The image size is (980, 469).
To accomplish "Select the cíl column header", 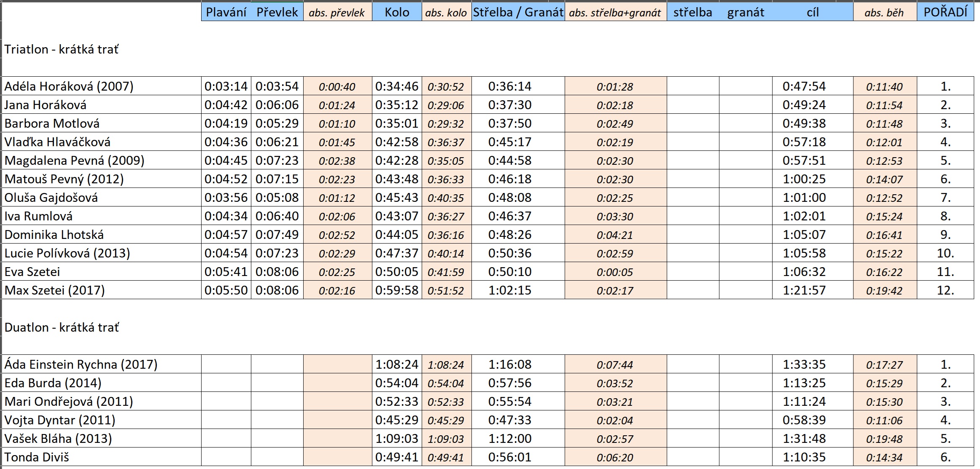I will click(x=813, y=12).
